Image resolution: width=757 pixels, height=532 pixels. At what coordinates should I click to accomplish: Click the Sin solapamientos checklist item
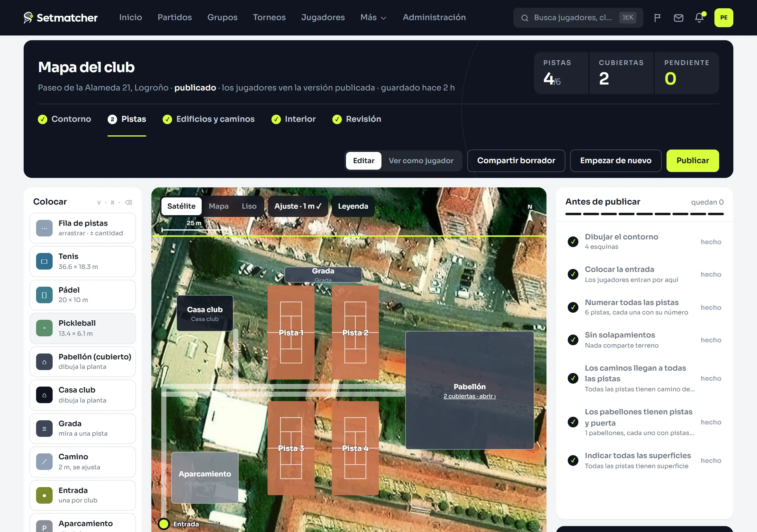point(644,340)
